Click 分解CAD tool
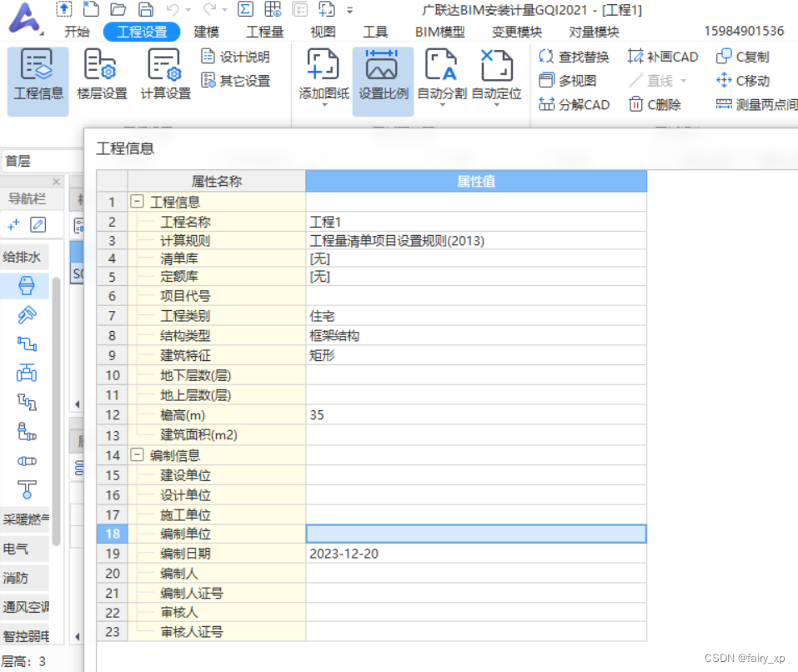Image resolution: width=798 pixels, height=672 pixels. click(574, 104)
